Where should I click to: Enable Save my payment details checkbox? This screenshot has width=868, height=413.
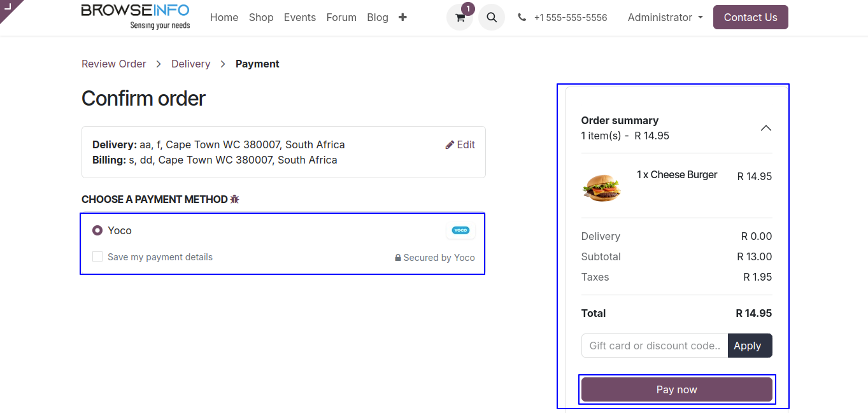(97, 257)
